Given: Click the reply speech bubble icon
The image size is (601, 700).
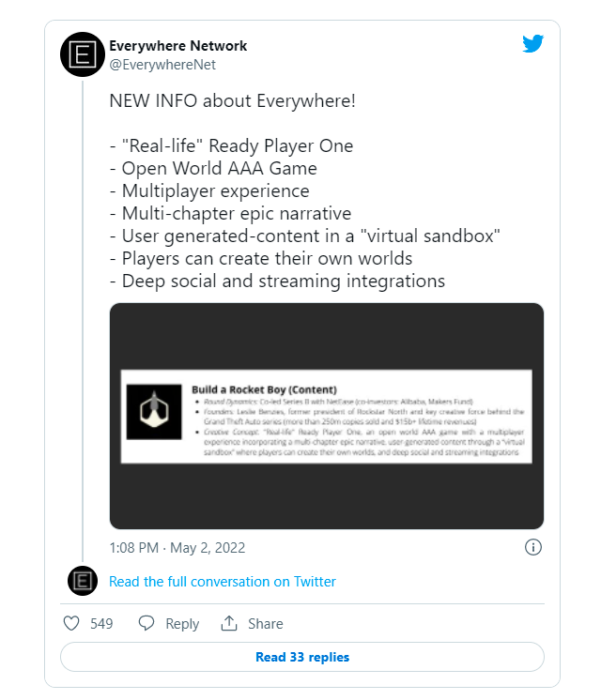Looking at the screenshot, I should pos(146,623).
